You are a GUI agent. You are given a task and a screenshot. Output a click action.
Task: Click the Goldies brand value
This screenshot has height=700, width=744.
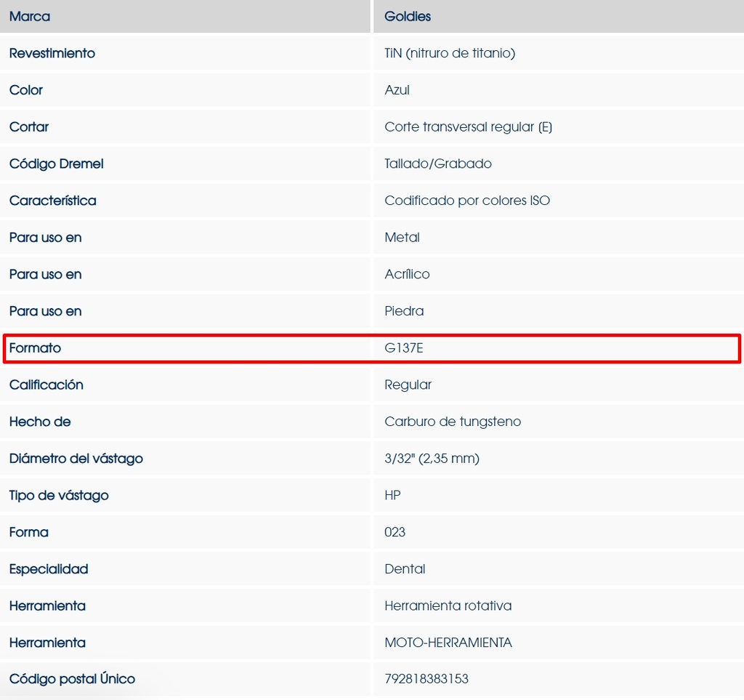[408, 16]
